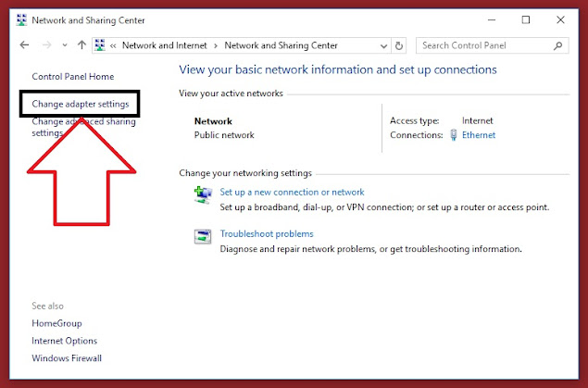Click the 'Public network' text

224,135
